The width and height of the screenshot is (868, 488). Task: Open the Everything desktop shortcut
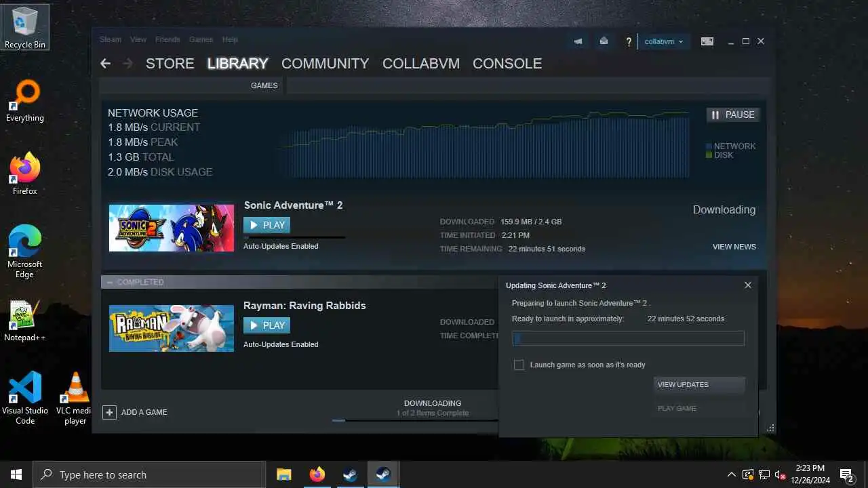click(x=25, y=102)
